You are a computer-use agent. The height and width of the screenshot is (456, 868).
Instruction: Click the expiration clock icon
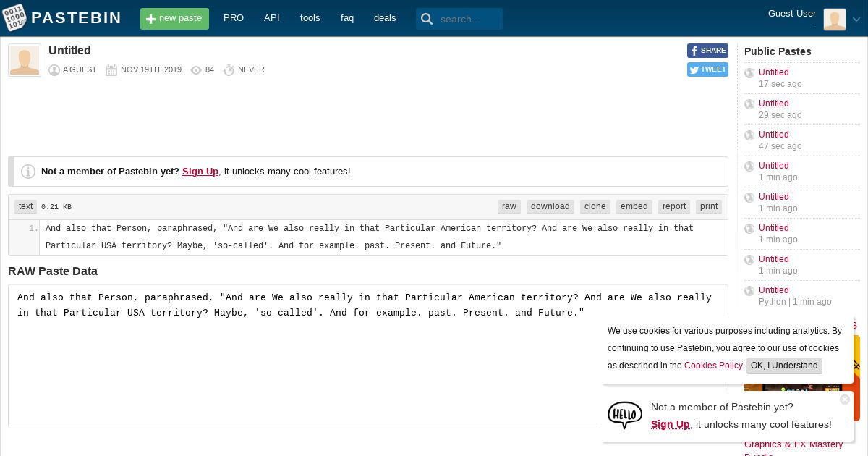click(229, 70)
